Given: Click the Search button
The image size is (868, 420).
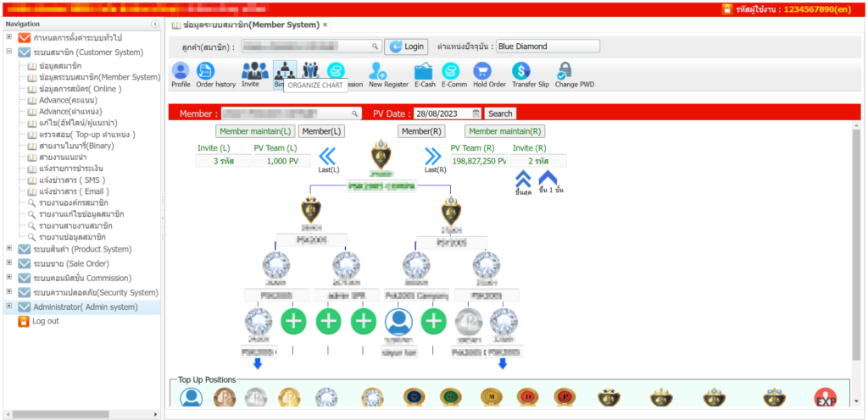Looking at the screenshot, I should (x=500, y=113).
